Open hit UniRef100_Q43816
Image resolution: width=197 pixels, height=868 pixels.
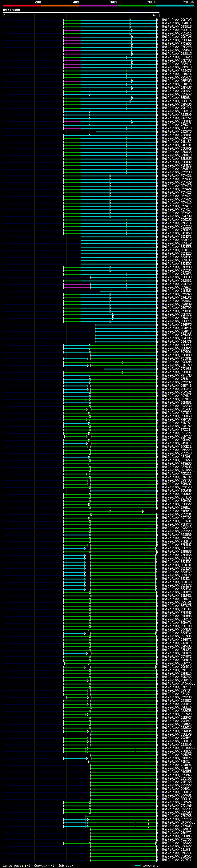tap(177, 26)
